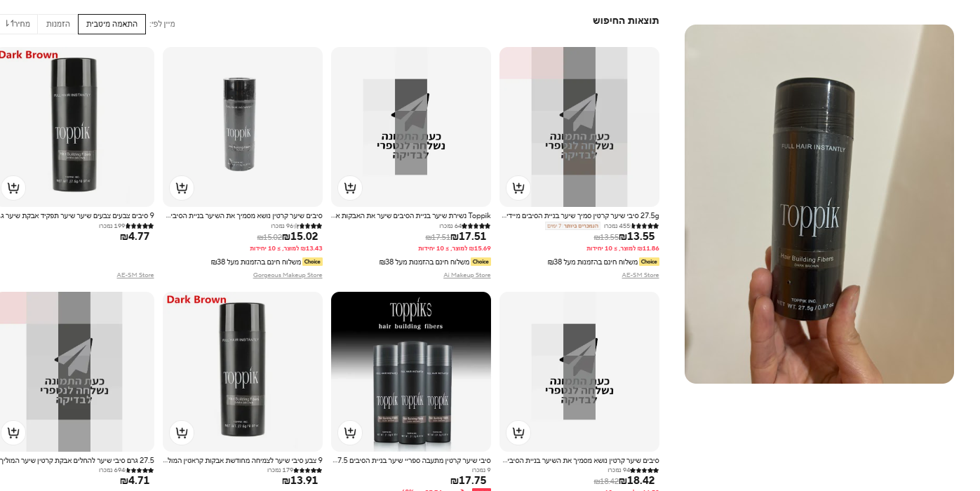This screenshot has height=491, width=980.
Task: Click the Choice badge under ₪17.51 product
Action: [481, 262]
